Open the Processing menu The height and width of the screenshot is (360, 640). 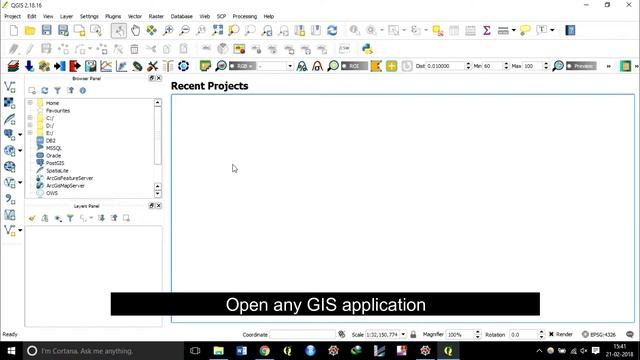pyautogui.click(x=244, y=16)
